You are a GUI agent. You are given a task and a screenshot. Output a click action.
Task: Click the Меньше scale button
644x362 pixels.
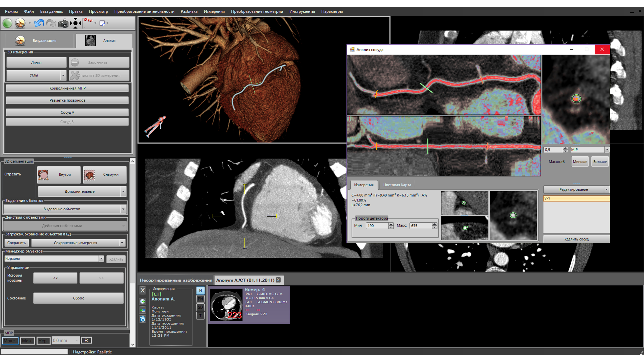(580, 162)
